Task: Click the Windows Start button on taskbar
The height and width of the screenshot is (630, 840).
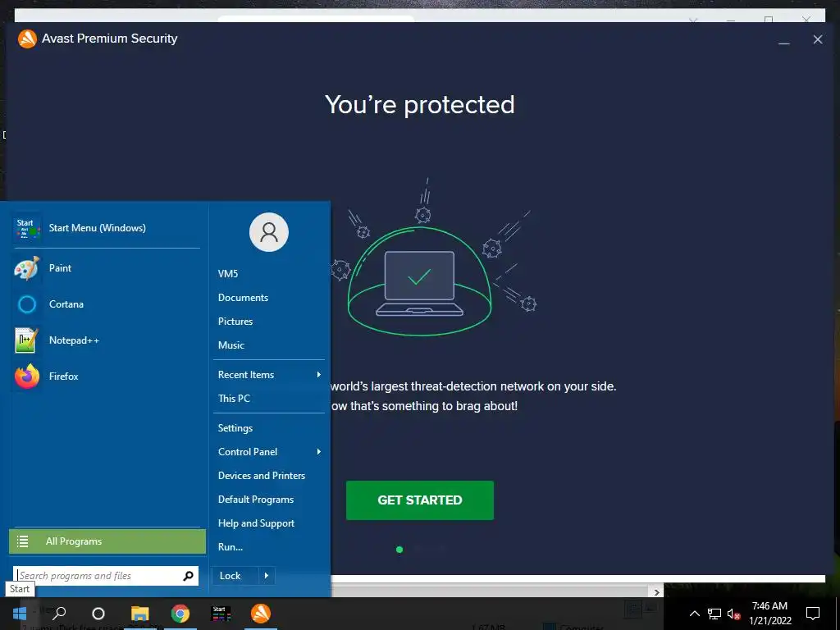Action: pos(20,614)
